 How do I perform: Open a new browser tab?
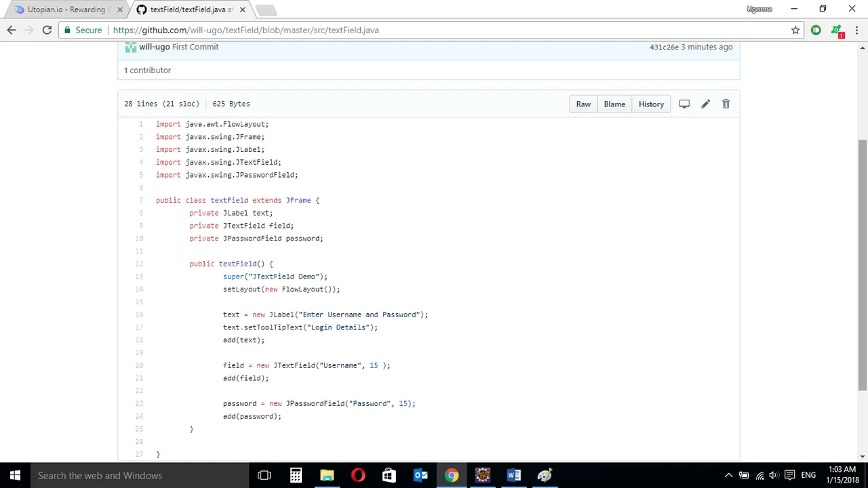[x=266, y=10]
